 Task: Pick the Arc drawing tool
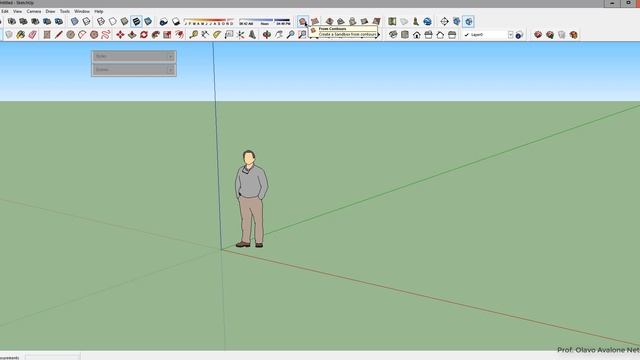(x=82, y=35)
